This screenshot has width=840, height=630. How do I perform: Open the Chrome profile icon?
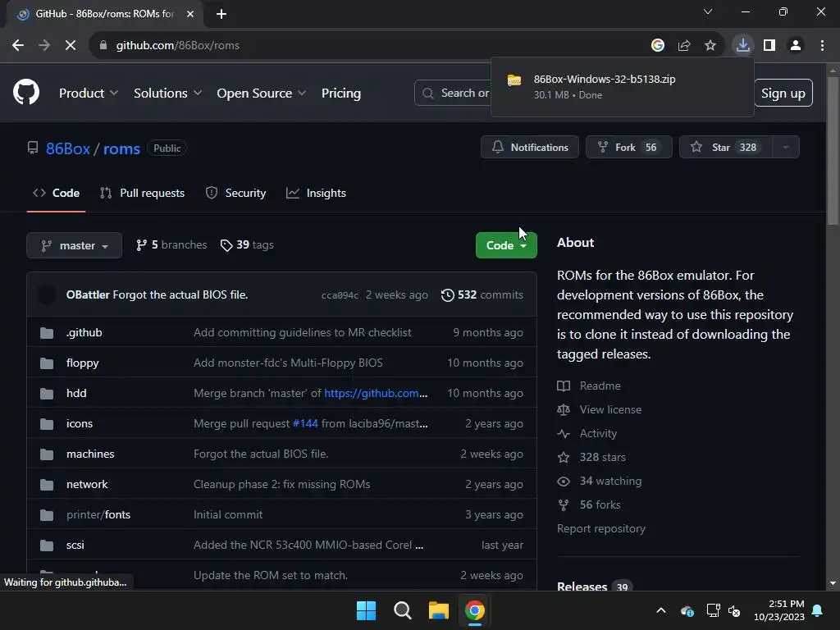tap(796, 46)
